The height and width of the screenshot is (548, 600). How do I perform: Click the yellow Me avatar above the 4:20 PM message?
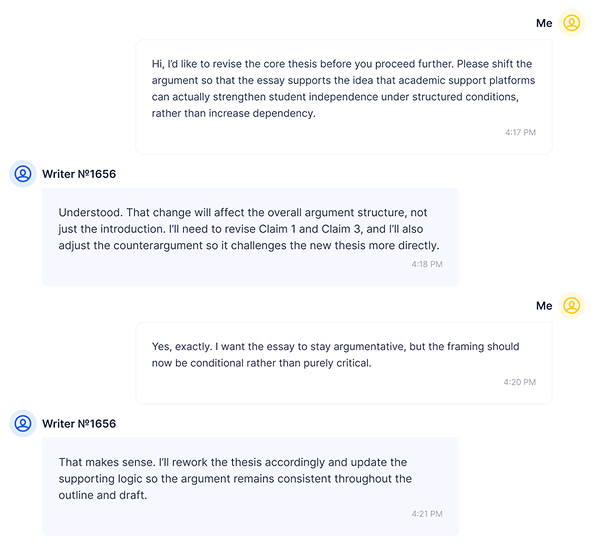coord(572,306)
